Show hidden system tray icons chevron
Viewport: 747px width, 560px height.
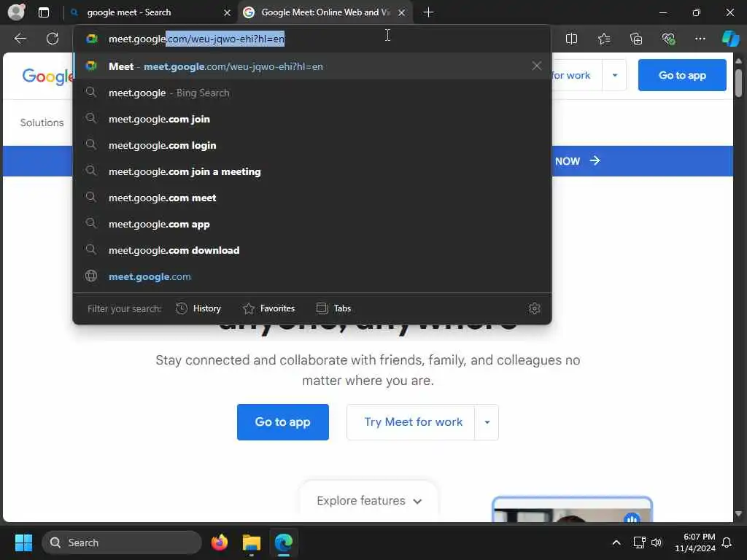[616, 542]
